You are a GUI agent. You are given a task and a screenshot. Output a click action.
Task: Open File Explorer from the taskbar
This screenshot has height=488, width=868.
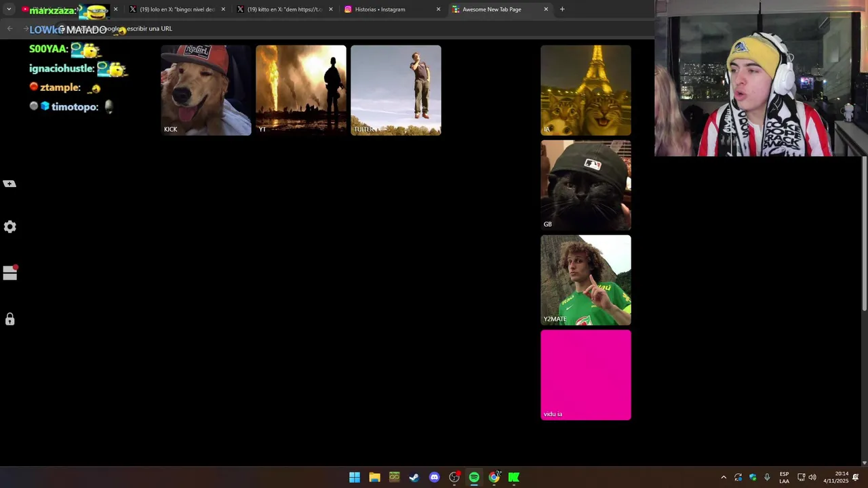click(x=374, y=477)
